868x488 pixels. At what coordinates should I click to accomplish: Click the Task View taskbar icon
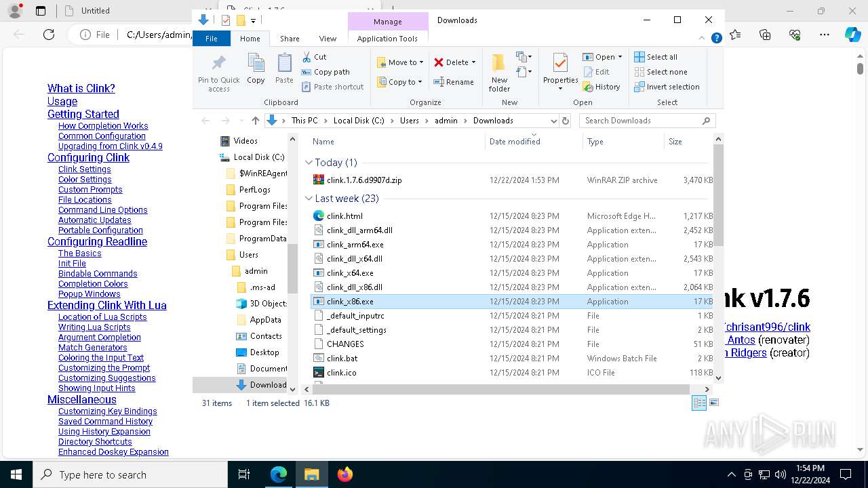pos(244,474)
